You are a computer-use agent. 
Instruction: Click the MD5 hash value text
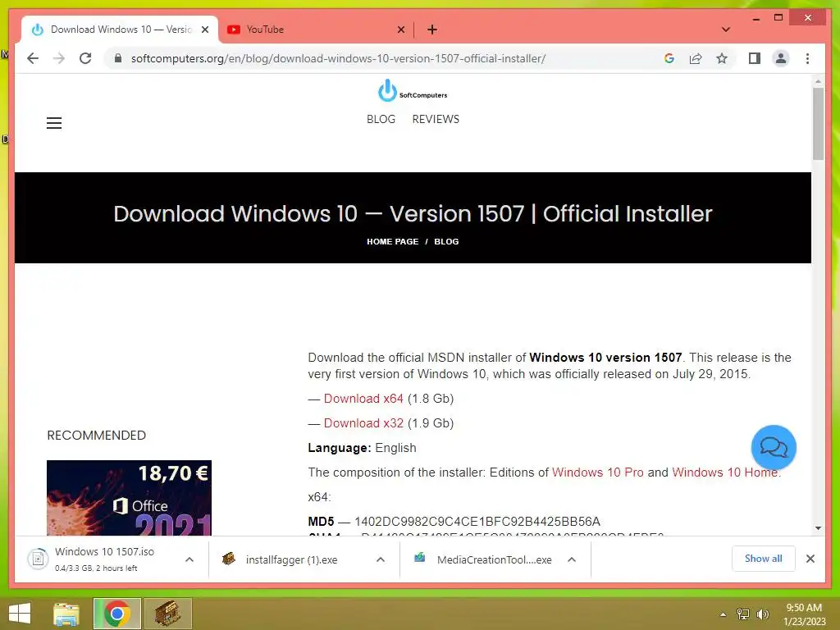tap(477, 522)
